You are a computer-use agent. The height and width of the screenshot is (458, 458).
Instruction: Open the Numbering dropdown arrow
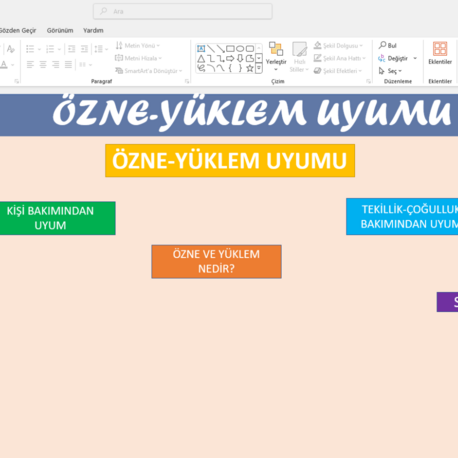59,49
